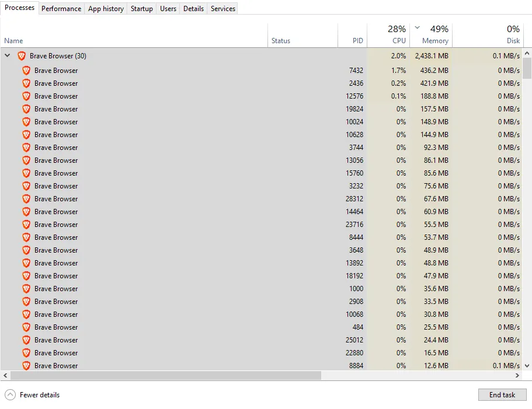Click the Brave icon for PID 25012
The width and height of the screenshot is (532, 409).
point(26,340)
